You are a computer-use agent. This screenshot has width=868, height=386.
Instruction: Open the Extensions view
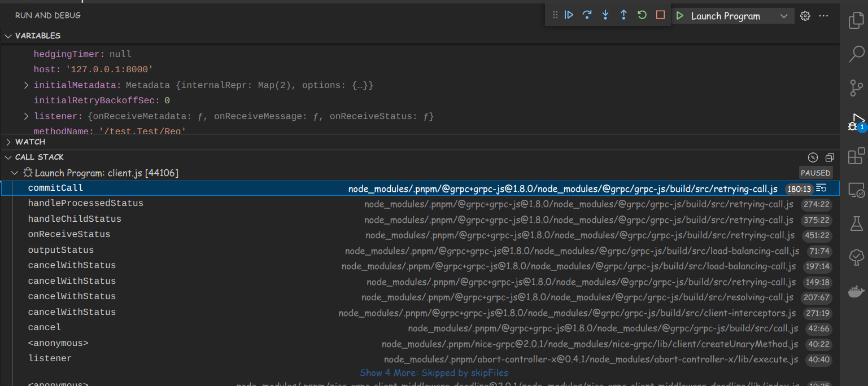coord(856,156)
